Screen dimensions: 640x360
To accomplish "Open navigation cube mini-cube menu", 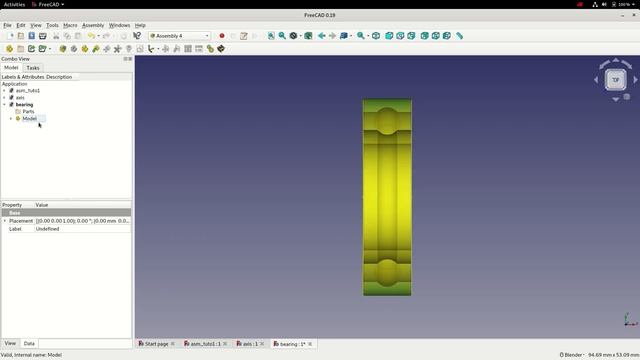I will coord(627,97).
